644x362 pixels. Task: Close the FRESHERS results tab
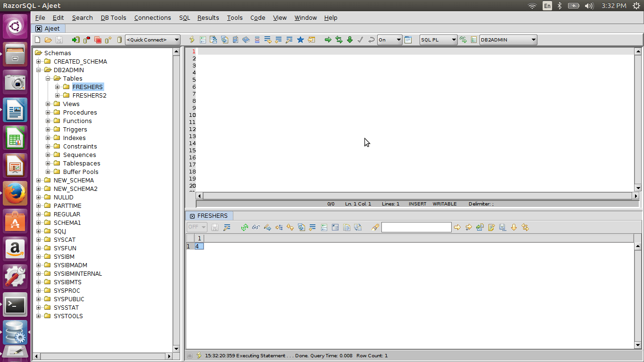click(192, 216)
